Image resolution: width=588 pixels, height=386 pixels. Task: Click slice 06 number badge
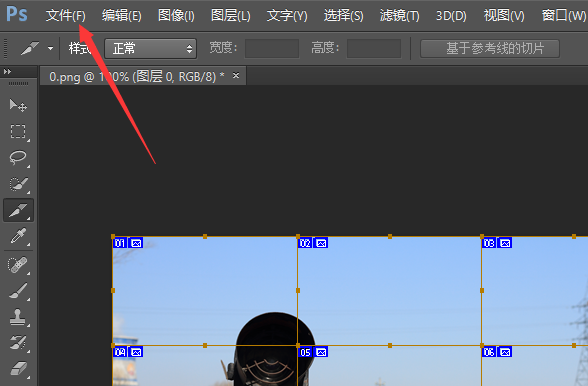(x=489, y=352)
